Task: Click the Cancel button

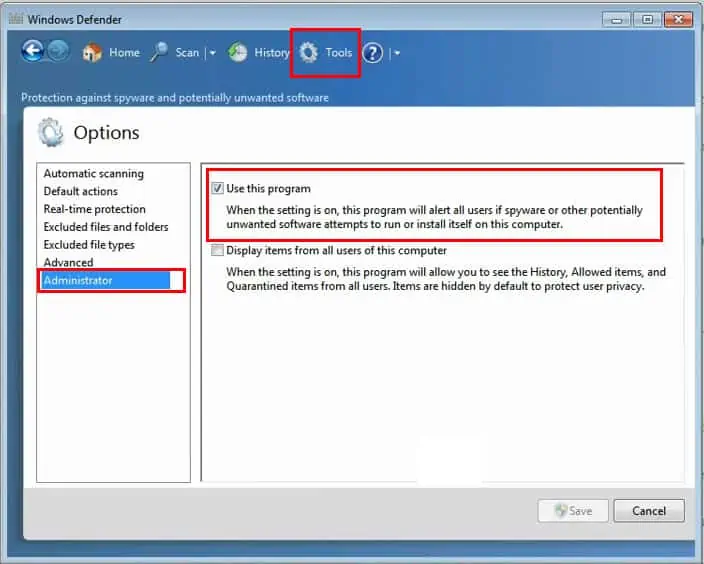Action: pos(649,511)
